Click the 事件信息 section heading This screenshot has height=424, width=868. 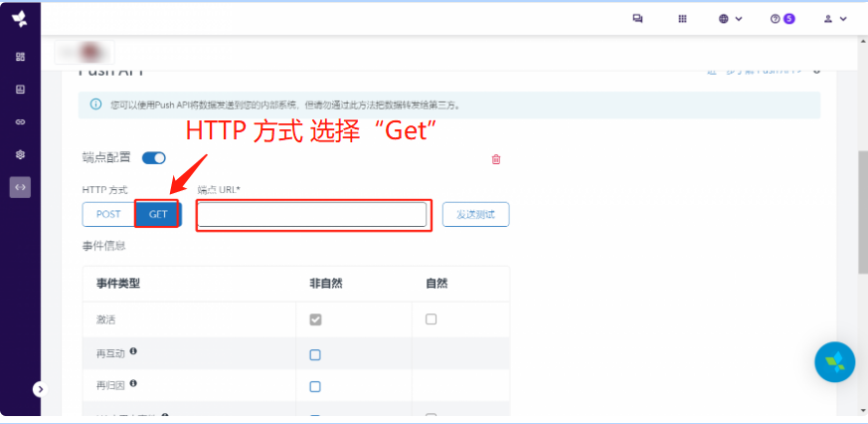click(104, 246)
